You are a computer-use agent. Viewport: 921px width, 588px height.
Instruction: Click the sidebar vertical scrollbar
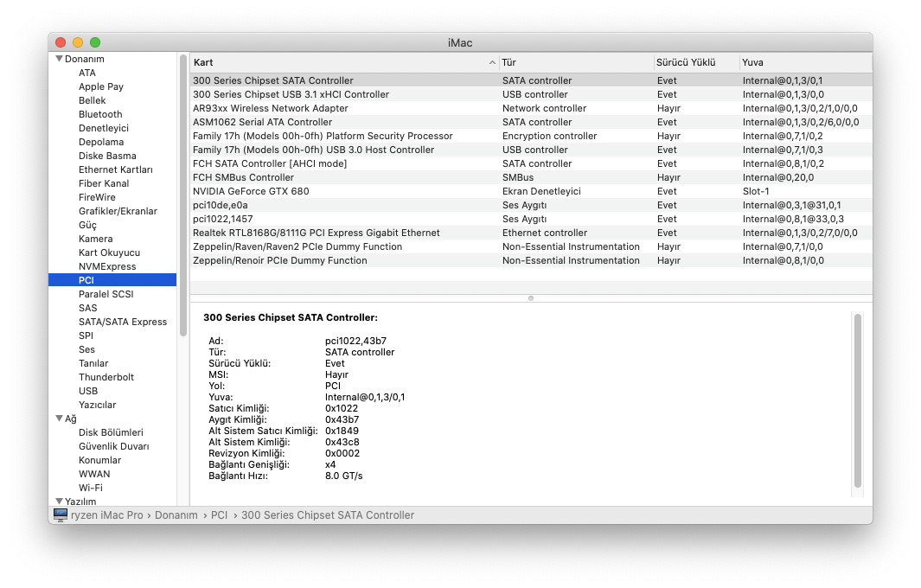[183, 195]
